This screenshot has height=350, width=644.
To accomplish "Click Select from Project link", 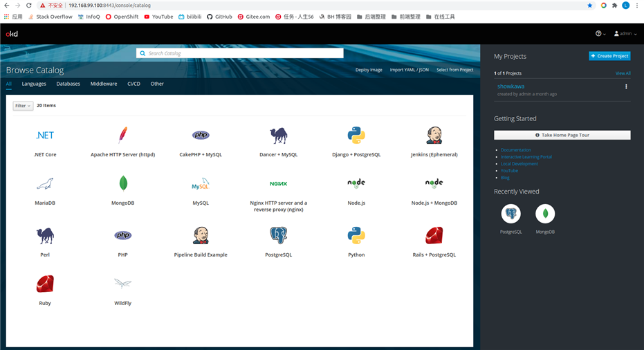I will [454, 70].
